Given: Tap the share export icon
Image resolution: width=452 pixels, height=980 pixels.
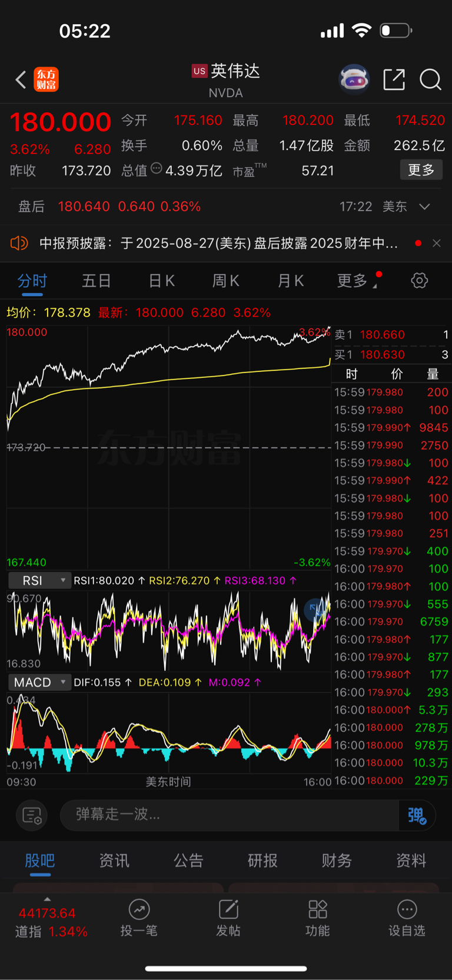Looking at the screenshot, I should tap(394, 79).
